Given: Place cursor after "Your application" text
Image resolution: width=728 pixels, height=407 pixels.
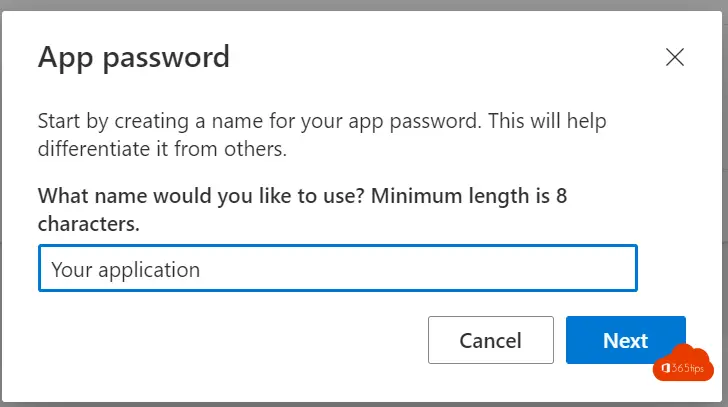Looking at the screenshot, I should tap(202, 270).
